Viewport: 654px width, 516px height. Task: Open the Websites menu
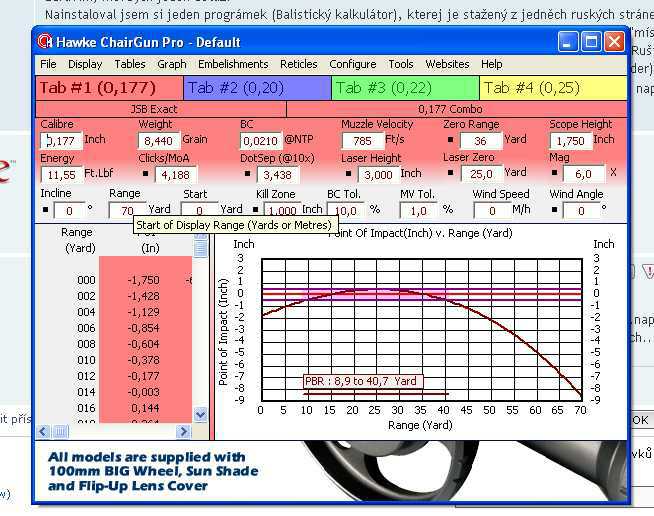tap(447, 64)
